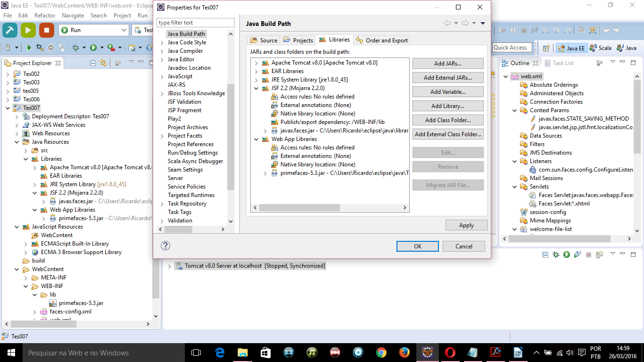Click Add External JARs...
644x362 pixels.
coord(448,77)
